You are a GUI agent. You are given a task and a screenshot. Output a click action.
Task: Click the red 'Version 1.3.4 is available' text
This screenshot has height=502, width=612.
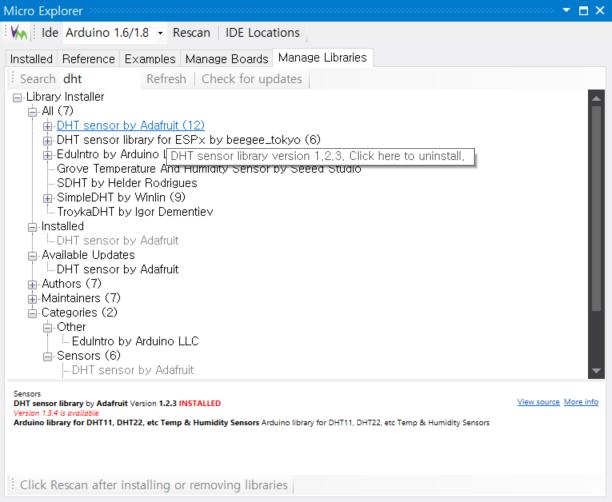[56, 413]
